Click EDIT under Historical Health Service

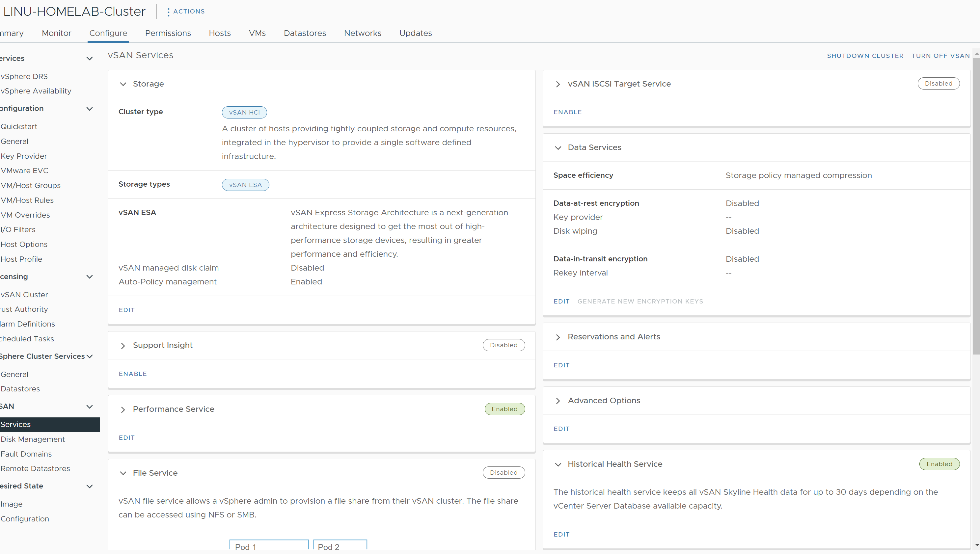tap(561, 535)
